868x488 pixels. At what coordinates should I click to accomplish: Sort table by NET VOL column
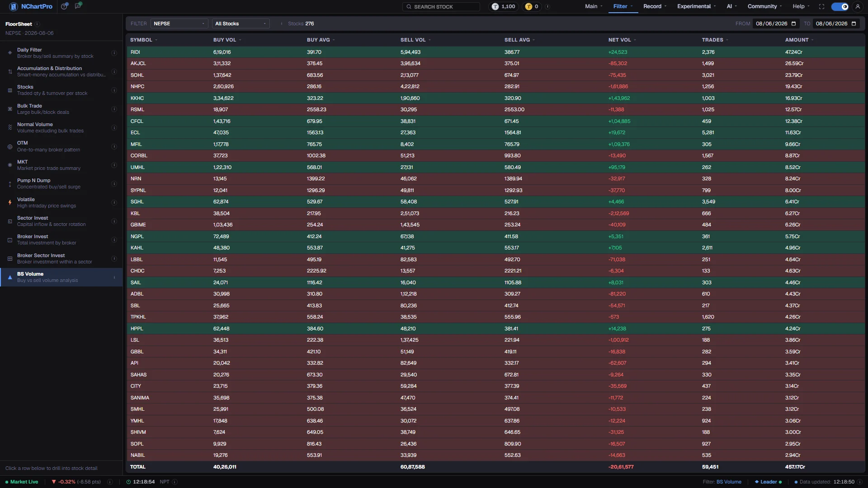[x=622, y=40]
